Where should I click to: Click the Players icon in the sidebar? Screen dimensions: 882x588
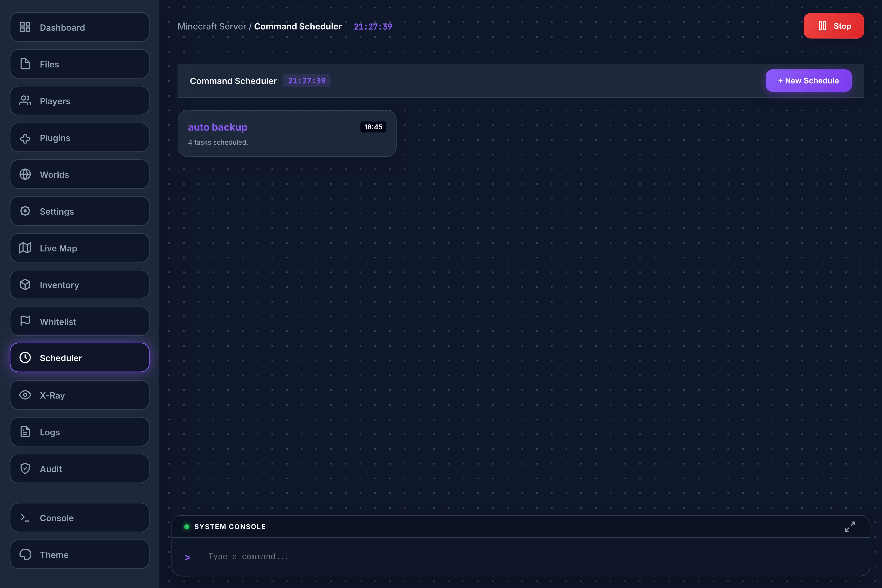(x=25, y=101)
